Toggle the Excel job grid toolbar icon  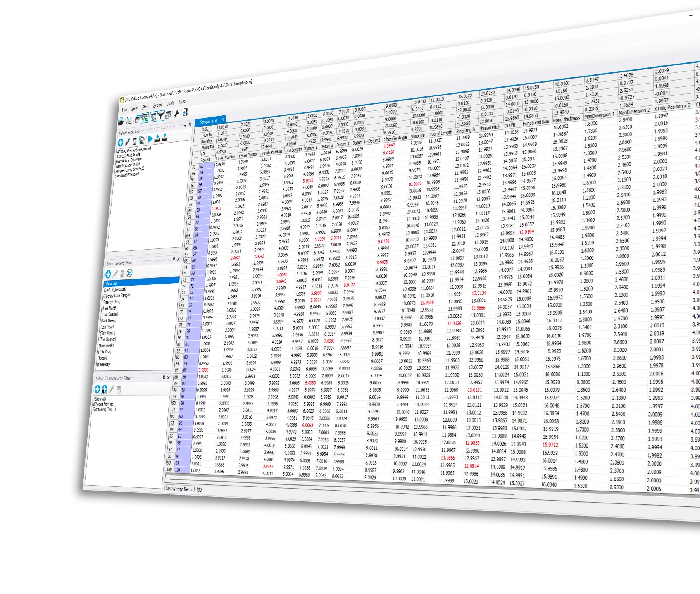pyautogui.click(x=145, y=118)
